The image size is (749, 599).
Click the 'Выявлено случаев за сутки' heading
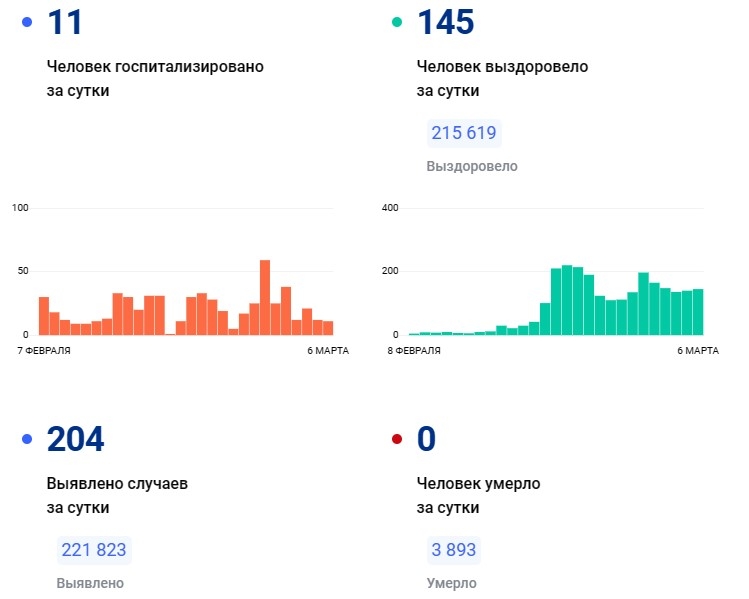(117, 495)
